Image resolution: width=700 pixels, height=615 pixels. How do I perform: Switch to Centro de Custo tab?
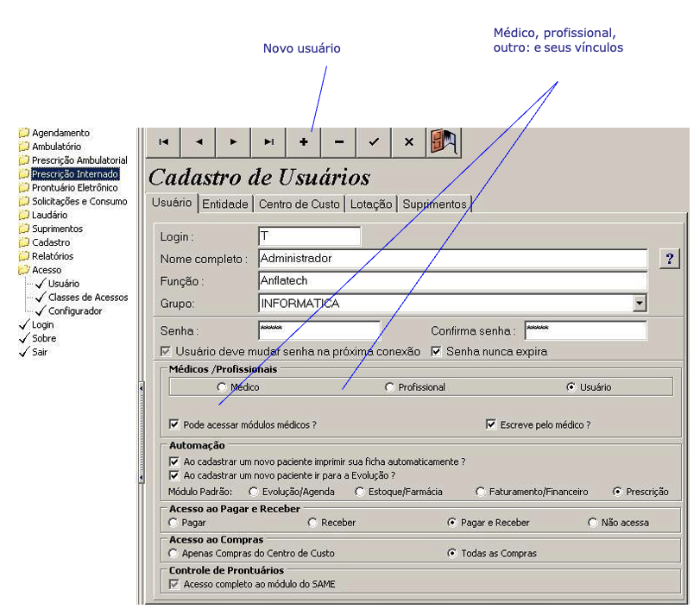[x=300, y=204]
